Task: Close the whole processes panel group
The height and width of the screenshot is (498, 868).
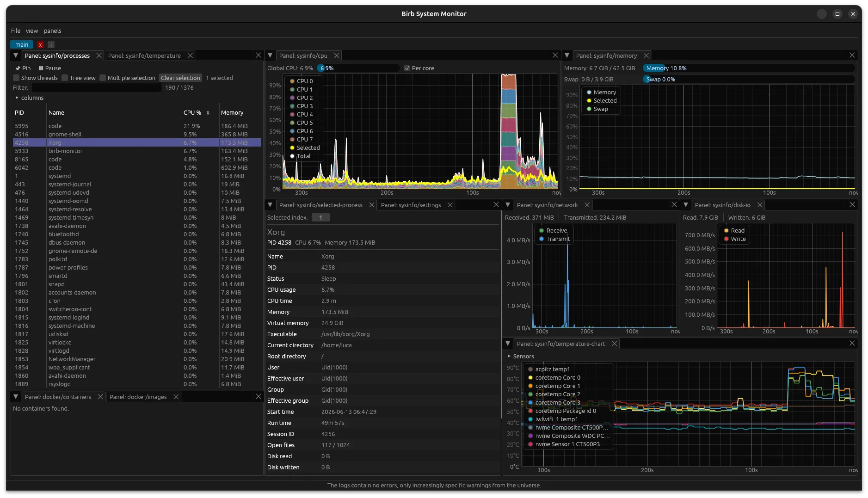Action: pyautogui.click(x=259, y=55)
